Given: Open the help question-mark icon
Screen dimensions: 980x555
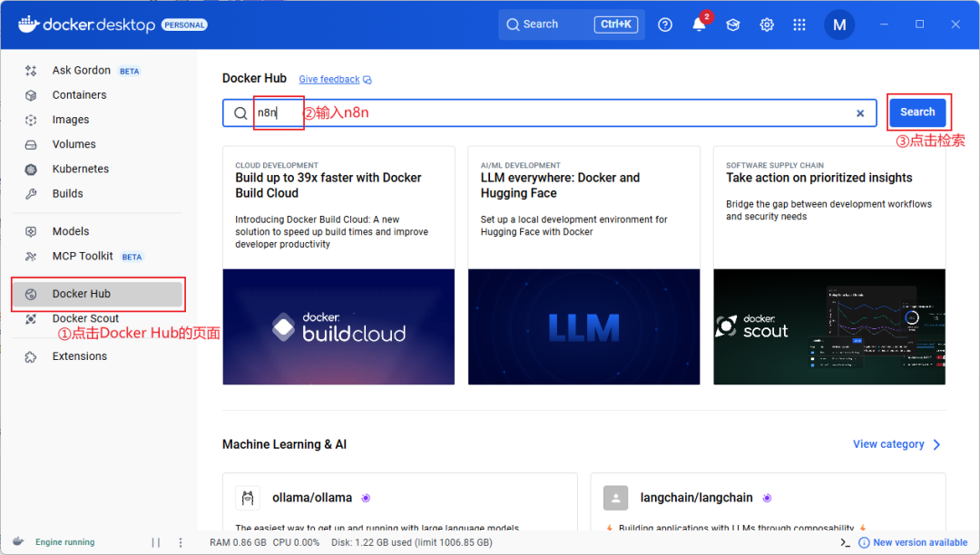Looking at the screenshot, I should 665,24.
